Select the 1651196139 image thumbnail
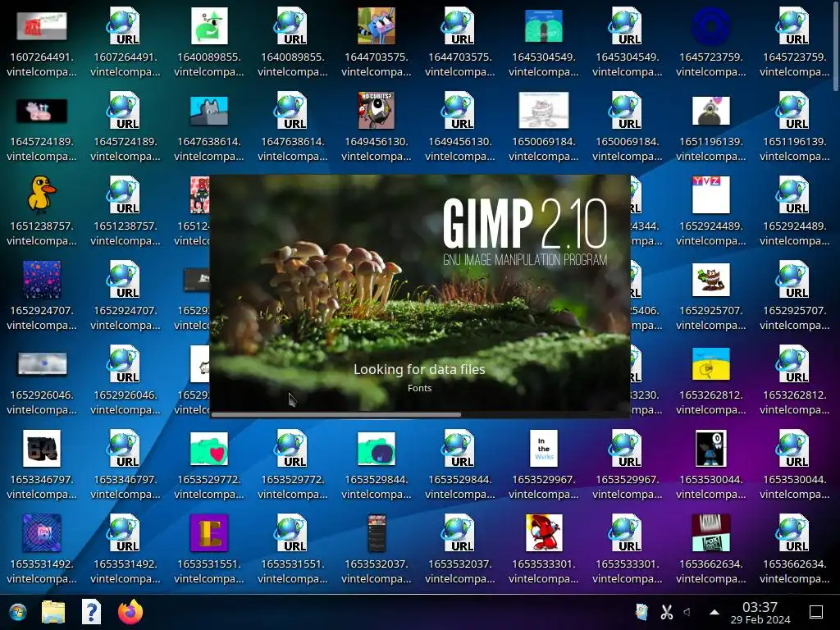The height and width of the screenshot is (630, 840). point(711,111)
